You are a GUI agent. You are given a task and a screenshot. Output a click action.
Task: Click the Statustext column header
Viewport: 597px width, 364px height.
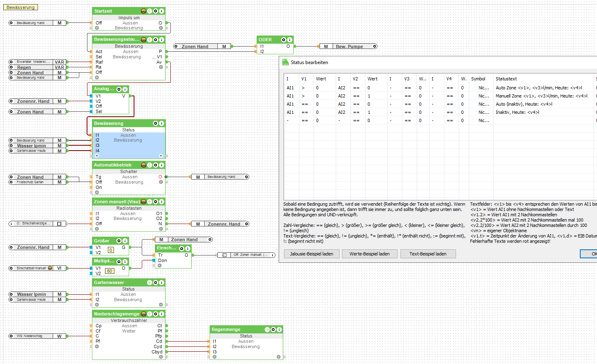click(506, 79)
